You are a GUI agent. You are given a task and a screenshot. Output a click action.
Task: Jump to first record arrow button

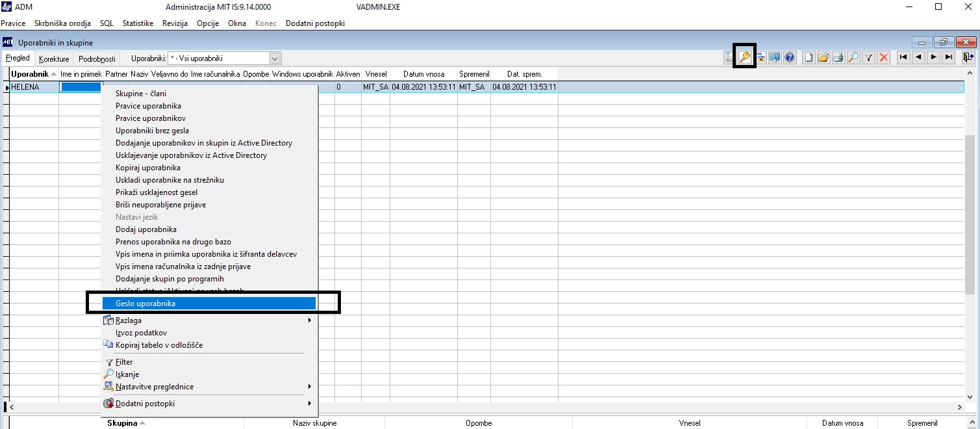point(903,57)
